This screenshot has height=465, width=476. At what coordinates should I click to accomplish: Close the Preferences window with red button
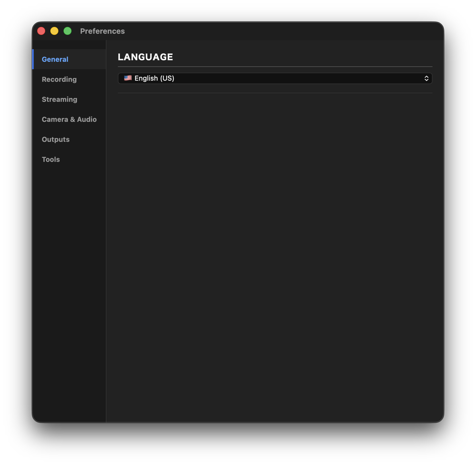click(41, 31)
